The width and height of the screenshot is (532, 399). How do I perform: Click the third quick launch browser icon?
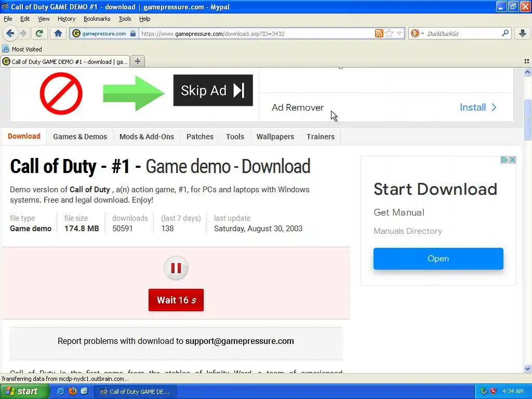point(85,391)
